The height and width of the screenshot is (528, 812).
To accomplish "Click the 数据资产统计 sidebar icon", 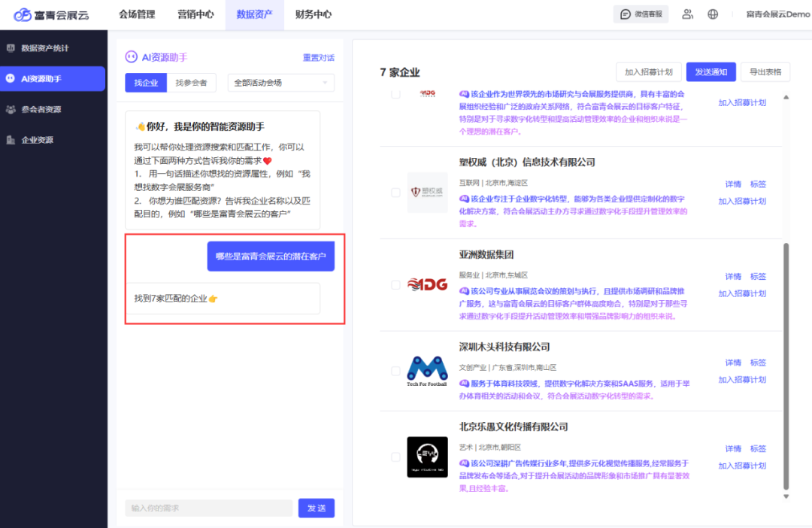I will tap(11, 47).
